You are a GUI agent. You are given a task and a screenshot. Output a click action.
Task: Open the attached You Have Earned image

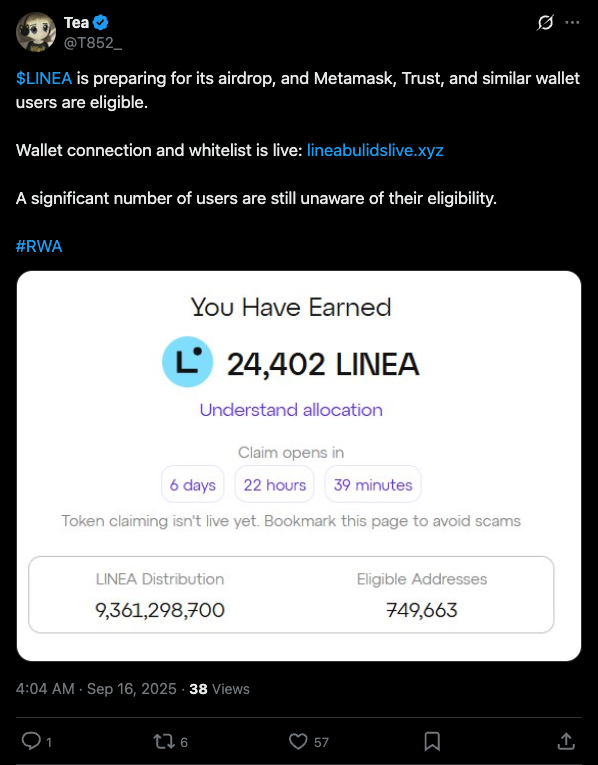pos(299,466)
